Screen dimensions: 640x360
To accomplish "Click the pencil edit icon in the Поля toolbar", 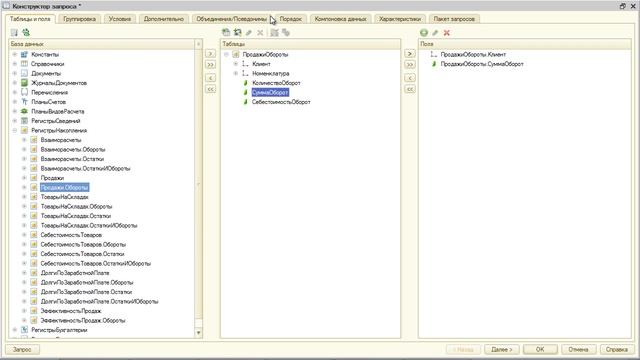I will 435,33.
